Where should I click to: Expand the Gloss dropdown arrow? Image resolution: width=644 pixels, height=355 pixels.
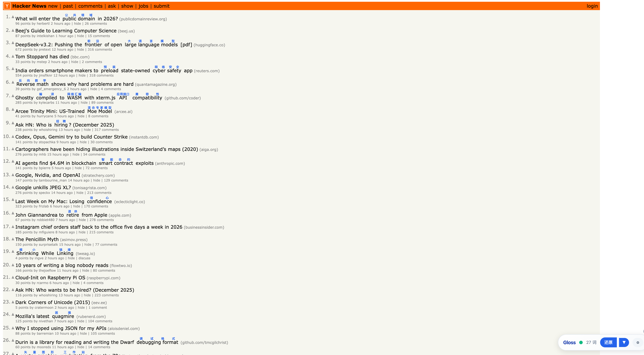(624, 342)
